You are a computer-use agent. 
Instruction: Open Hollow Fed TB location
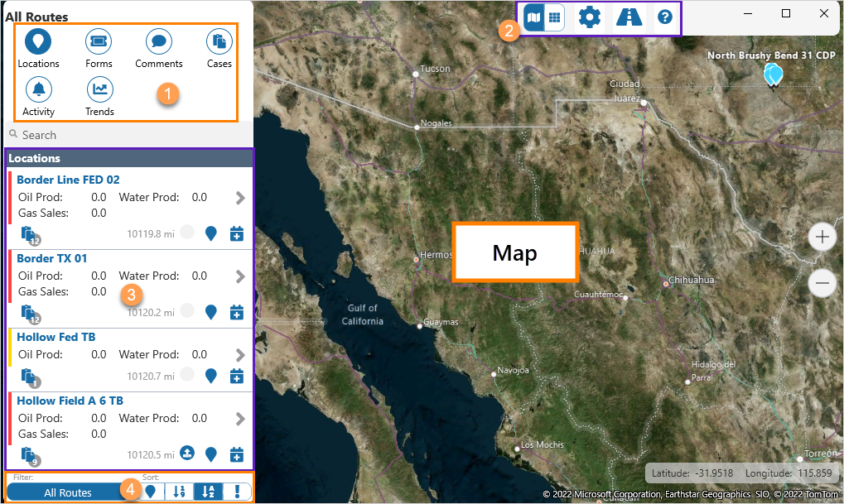pyautogui.click(x=56, y=337)
